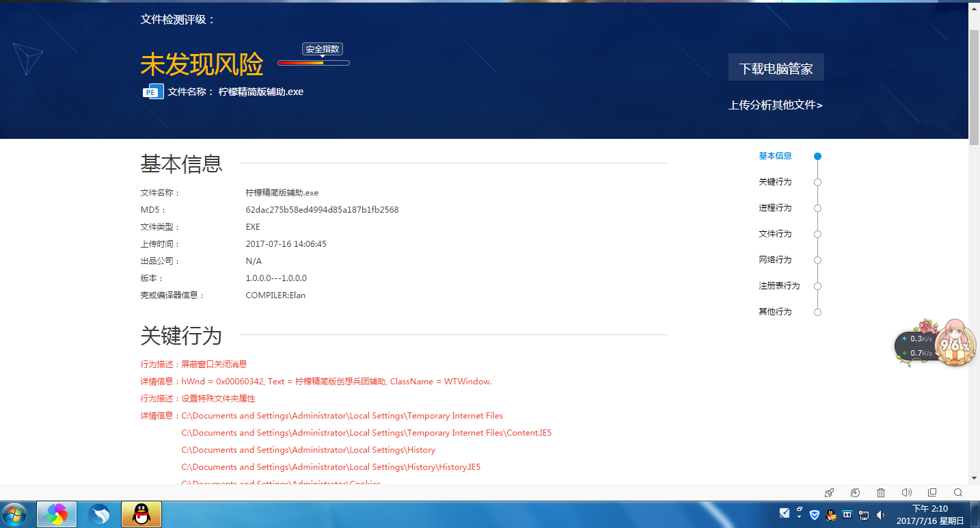Image resolution: width=980 pixels, height=528 pixels.
Task: Open the zoom magnifier in status bar
Action: [x=958, y=492]
